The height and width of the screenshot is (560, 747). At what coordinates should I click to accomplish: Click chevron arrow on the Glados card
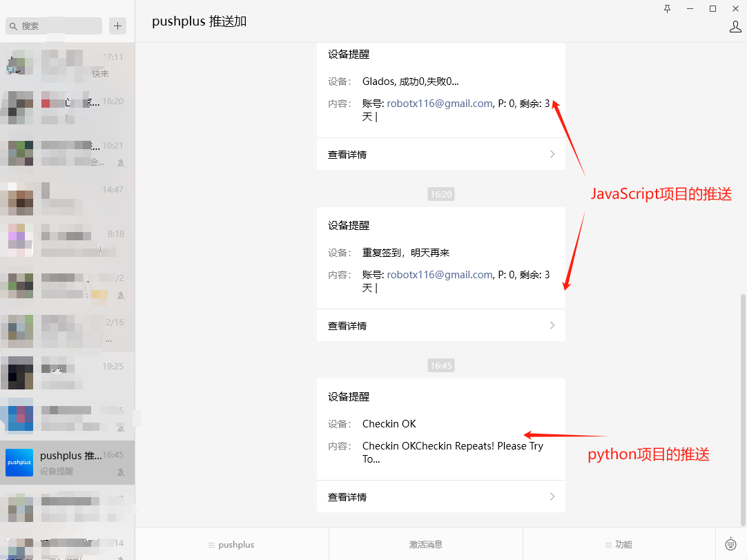click(x=552, y=154)
